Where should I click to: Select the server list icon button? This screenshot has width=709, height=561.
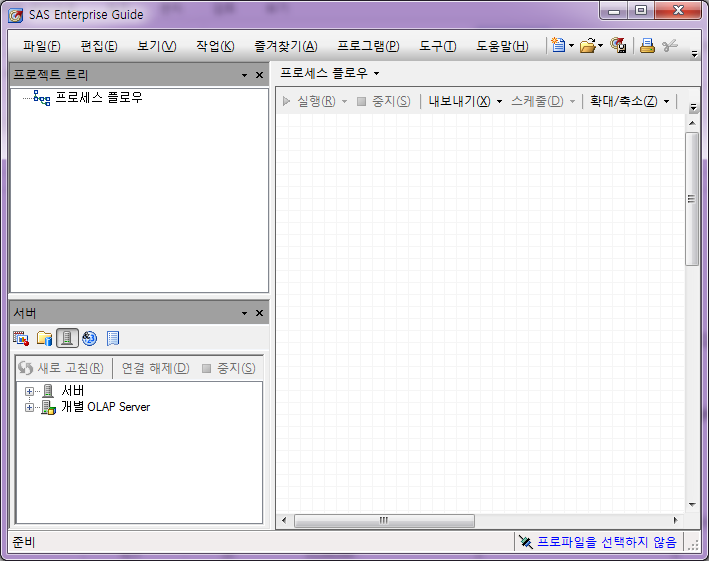click(67, 338)
